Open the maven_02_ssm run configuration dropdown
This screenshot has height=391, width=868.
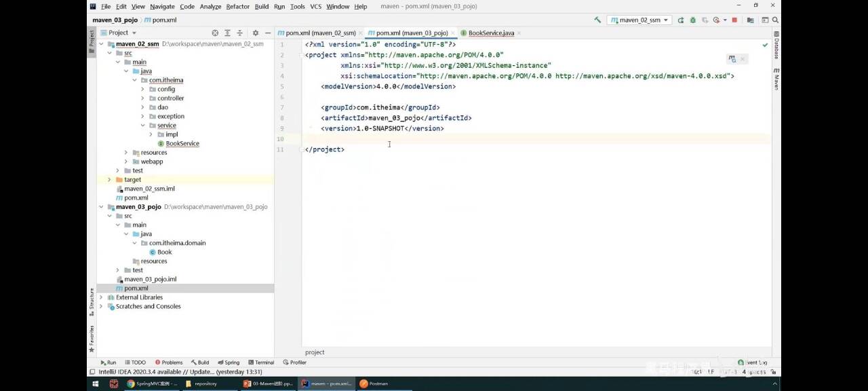(639, 20)
